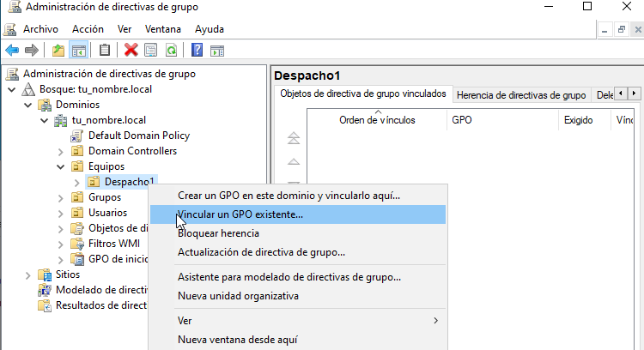Choose Nueva unidad organizativa
This screenshot has height=350, width=644.
pyautogui.click(x=298, y=296)
